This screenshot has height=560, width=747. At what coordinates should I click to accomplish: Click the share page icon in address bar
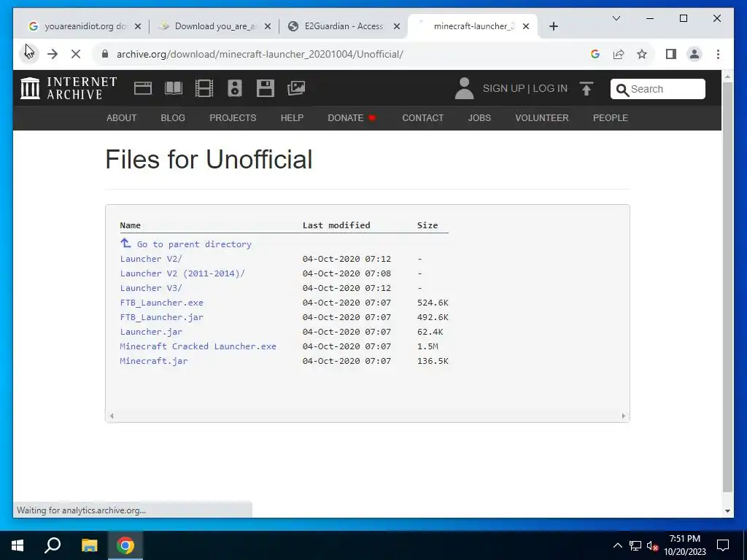619,54
